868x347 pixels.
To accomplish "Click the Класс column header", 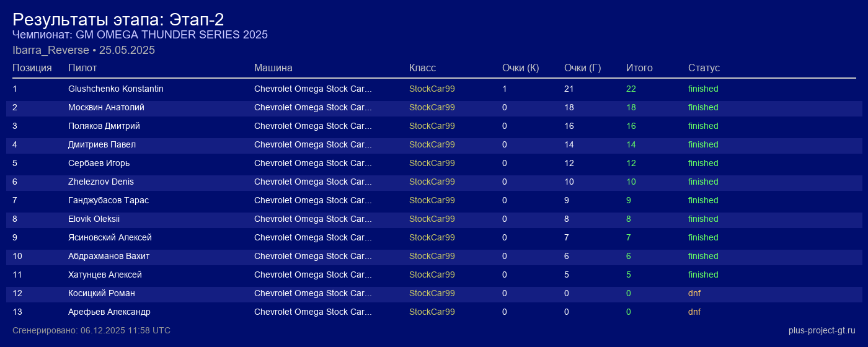I will point(422,68).
